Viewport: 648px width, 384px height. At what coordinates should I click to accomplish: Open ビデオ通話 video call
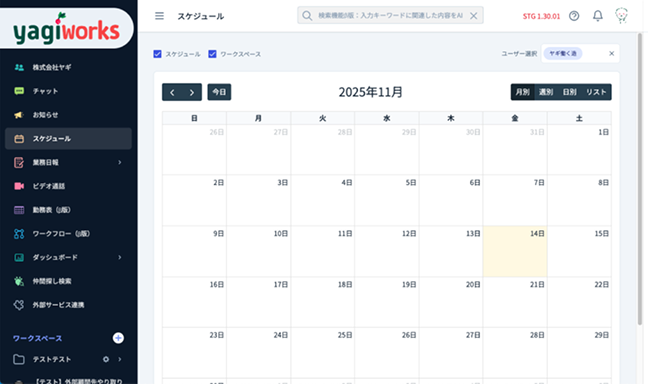tap(68, 186)
